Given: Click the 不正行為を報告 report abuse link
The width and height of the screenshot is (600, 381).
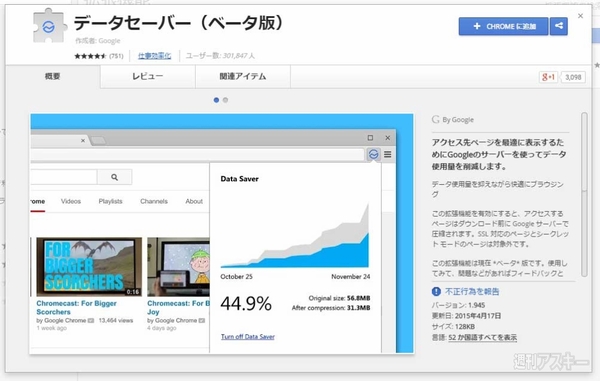Looking at the screenshot, I should 472,291.
